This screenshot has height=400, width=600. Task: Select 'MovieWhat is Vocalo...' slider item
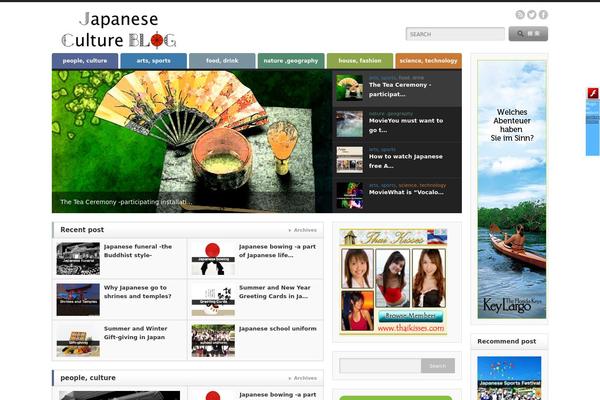pos(397,196)
